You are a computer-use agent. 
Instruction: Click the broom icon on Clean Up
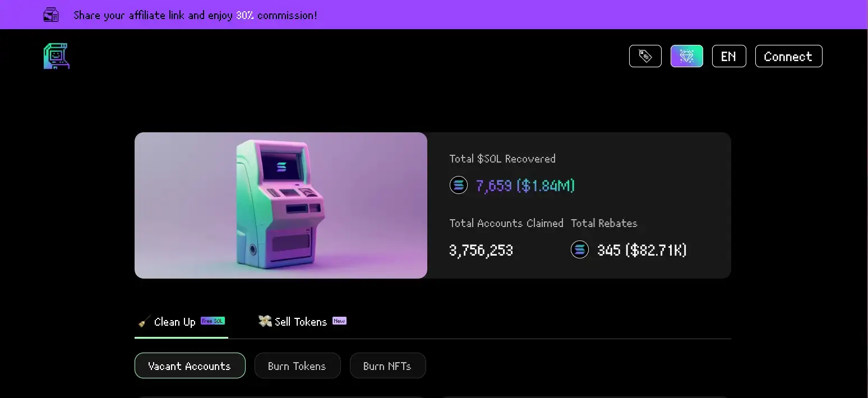(x=144, y=321)
